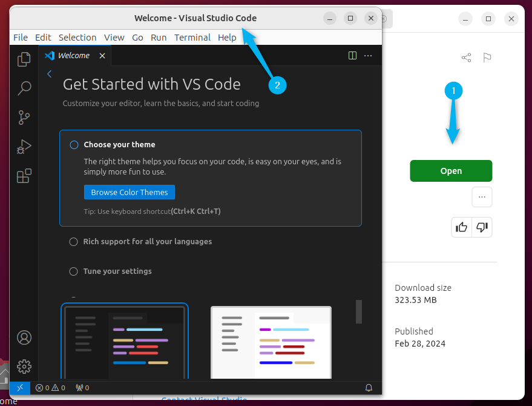Click the Browse Color Themes button
Image resolution: width=532 pixels, height=406 pixels.
(x=129, y=192)
